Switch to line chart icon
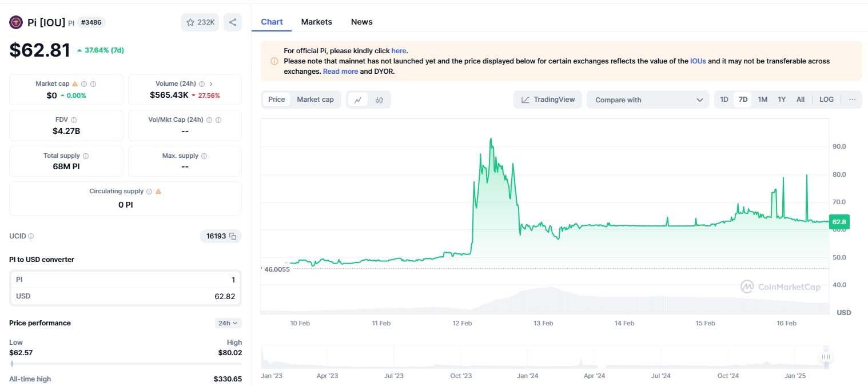The width and height of the screenshot is (868, 386). pos(358,100)
